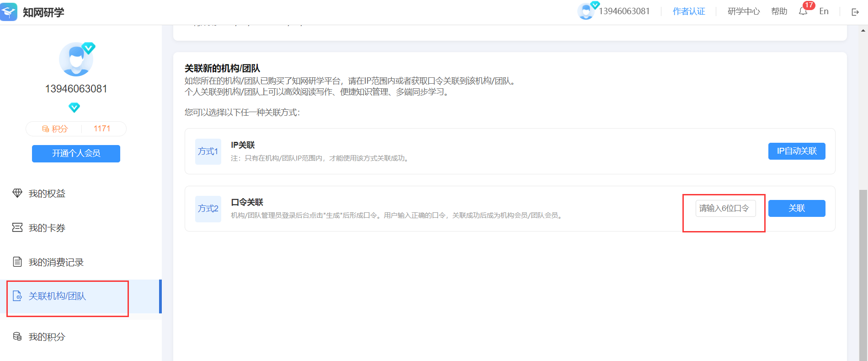
Task: Click the page vertical scrollbar thumb
Action: (863, 275)
